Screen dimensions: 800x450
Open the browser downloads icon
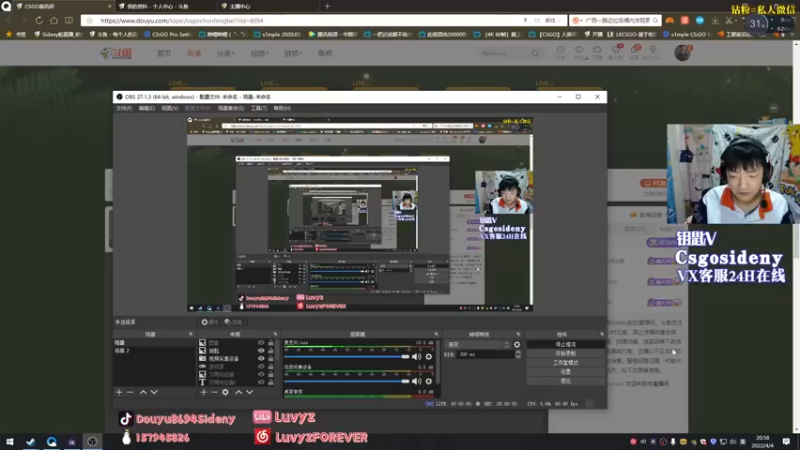[715, 20]
